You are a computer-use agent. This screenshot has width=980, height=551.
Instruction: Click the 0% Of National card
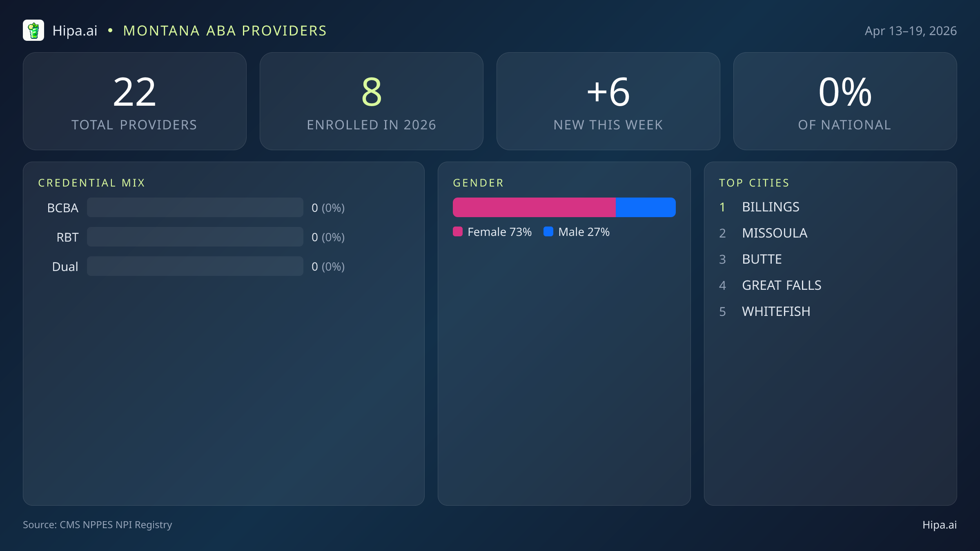(x=845, y=101)
